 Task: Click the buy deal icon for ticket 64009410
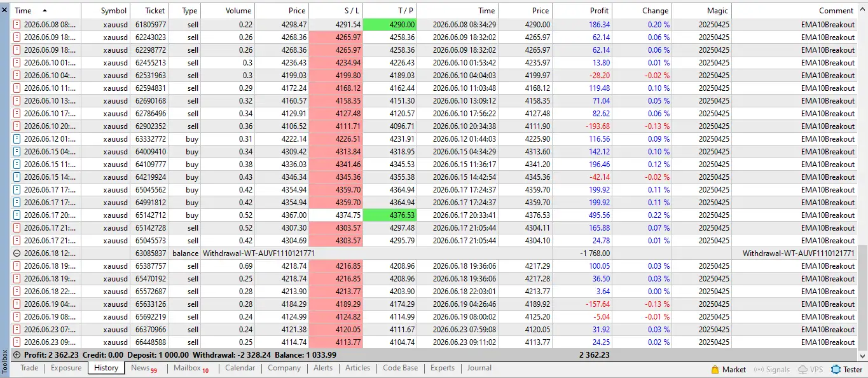[17, 152]
